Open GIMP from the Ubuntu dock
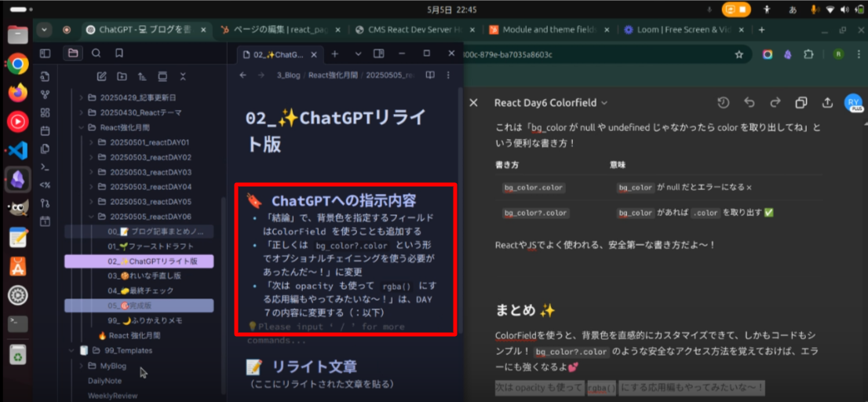The image size is (868, 402). click(x=18, y=209)
